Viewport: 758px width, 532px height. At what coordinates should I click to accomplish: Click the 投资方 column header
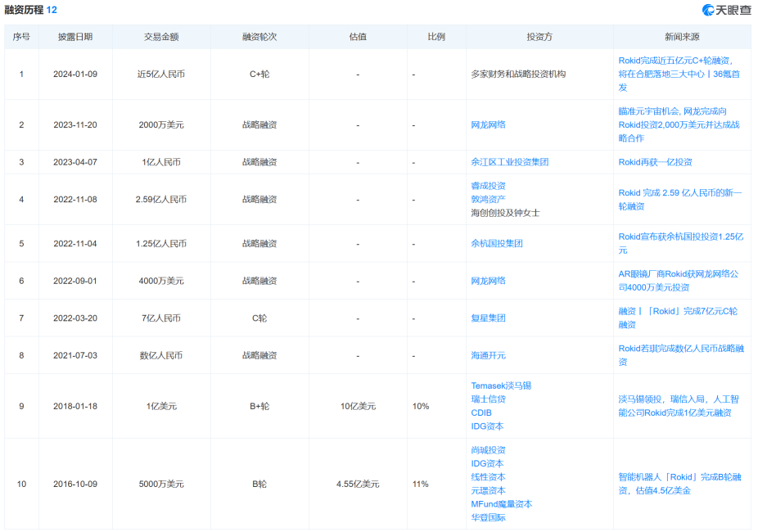tap(539, 37)
